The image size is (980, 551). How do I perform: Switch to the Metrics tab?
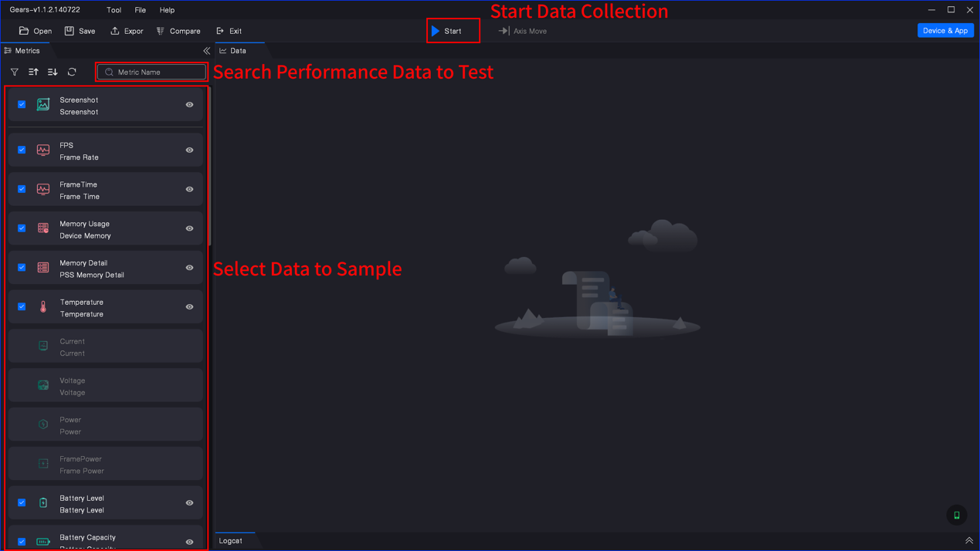[x=22, y=51]
